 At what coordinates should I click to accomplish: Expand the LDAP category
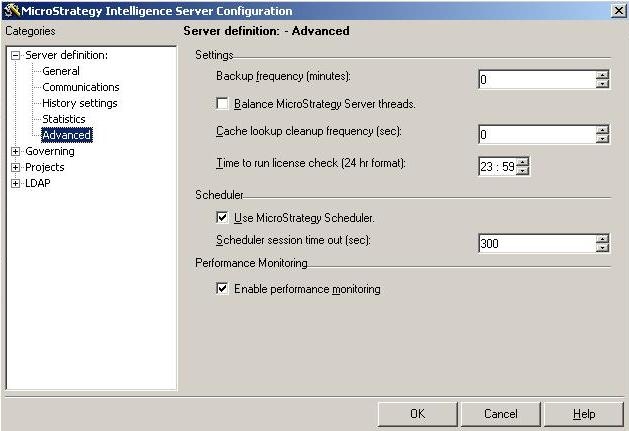tap(15, 183)
